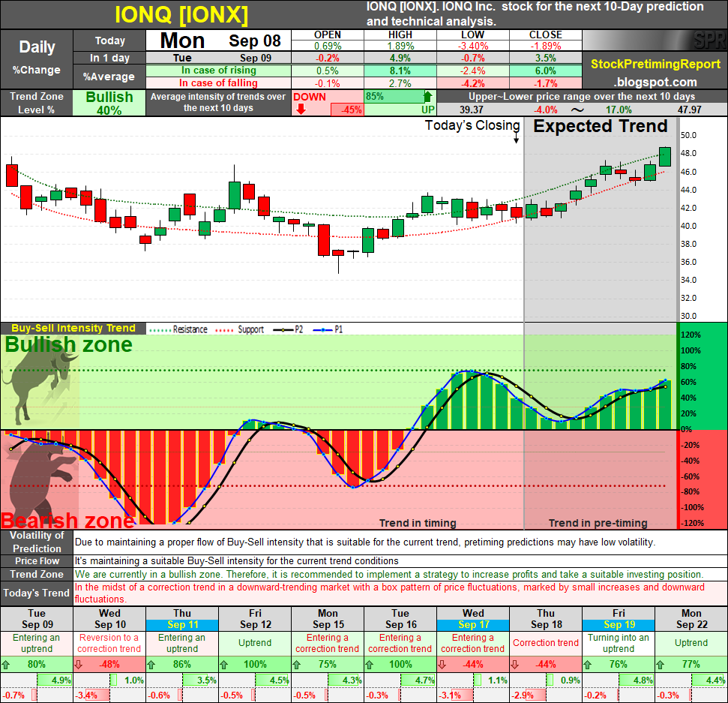The height and width of the screenshot is (703, 728).
Task: Click the OPEN column header
Action: pyautogui.click(x=328, y=35)
